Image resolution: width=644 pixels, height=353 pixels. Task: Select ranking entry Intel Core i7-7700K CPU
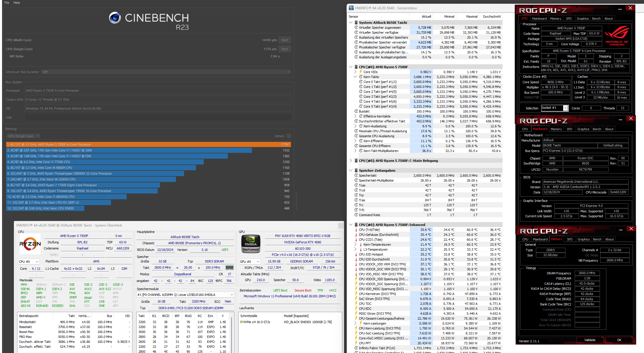(148, 162)
